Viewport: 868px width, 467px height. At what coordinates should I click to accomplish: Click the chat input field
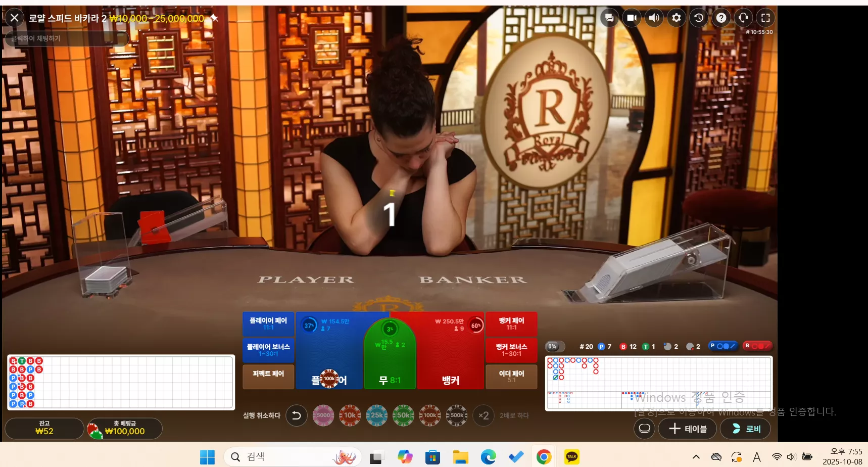click(66, 38)
